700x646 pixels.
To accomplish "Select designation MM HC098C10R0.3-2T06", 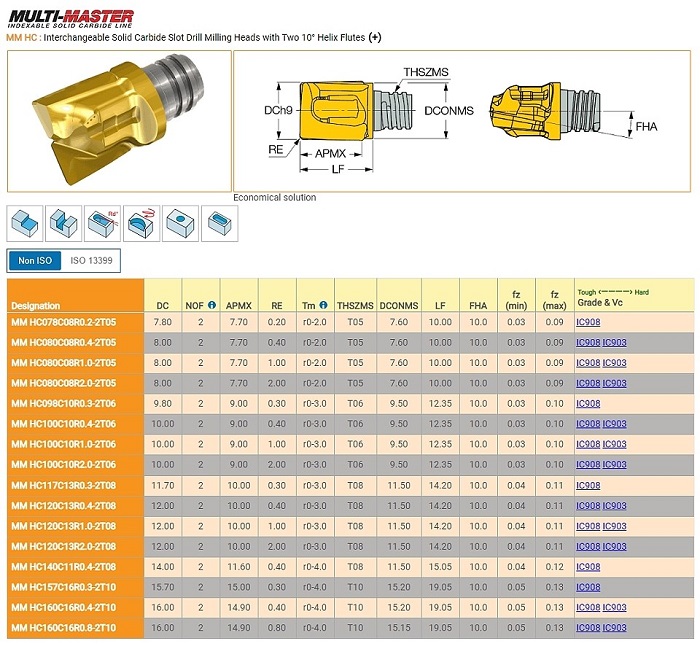I will click(63, 404).
